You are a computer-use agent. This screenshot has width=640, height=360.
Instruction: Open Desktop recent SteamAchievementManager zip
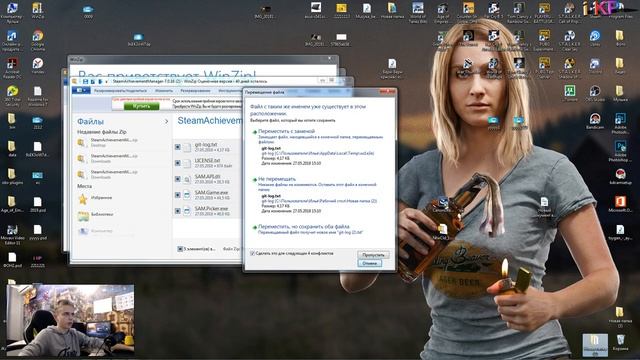(x=107, y=142)
